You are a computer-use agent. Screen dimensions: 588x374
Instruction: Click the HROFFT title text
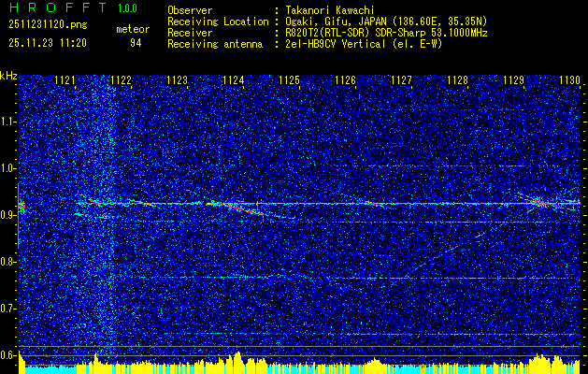58,7
